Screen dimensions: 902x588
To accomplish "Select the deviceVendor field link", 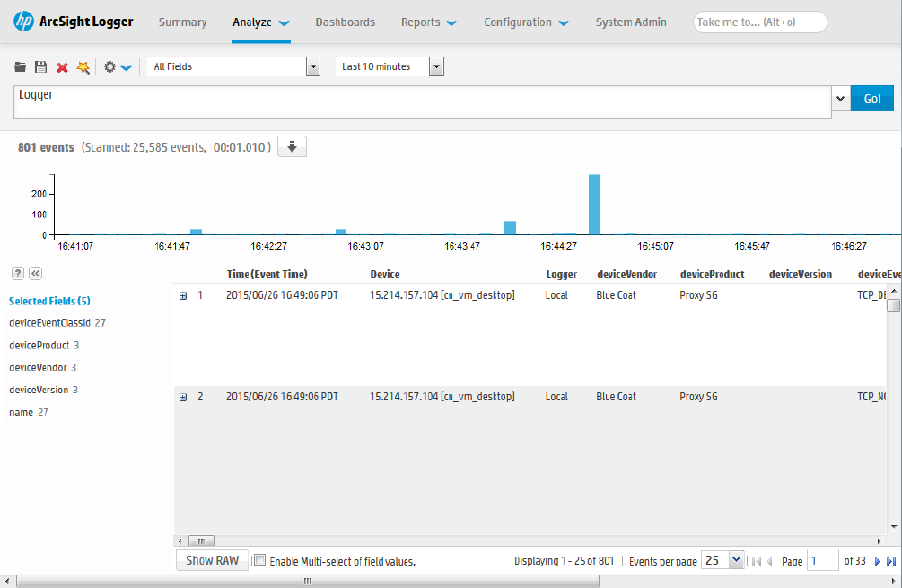I will tap(38, 367).
